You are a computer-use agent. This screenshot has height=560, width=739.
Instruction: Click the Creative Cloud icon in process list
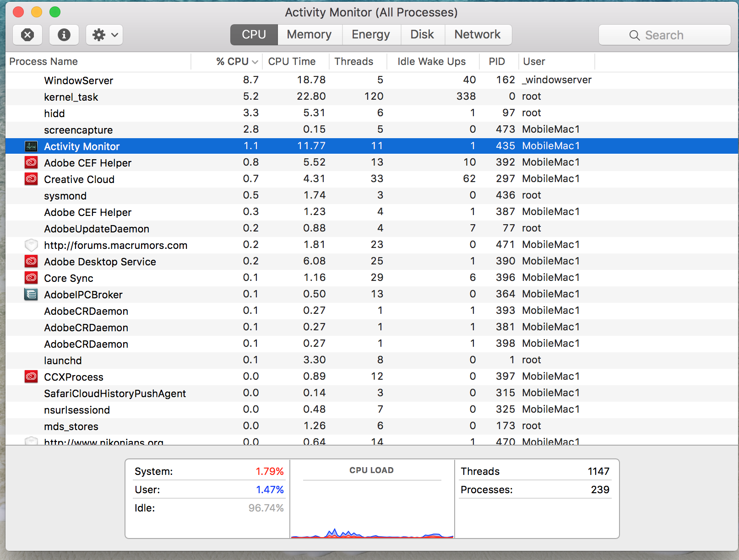(31, 179)
